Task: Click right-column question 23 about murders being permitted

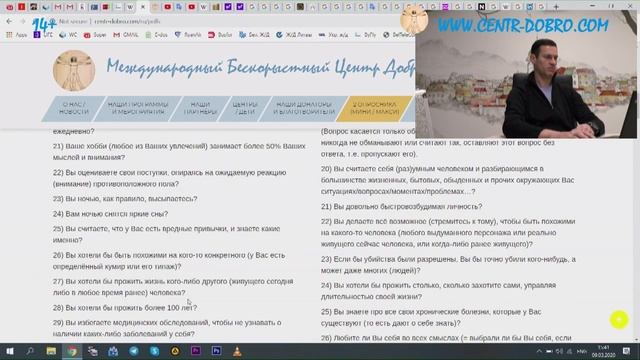Action: 448,264
